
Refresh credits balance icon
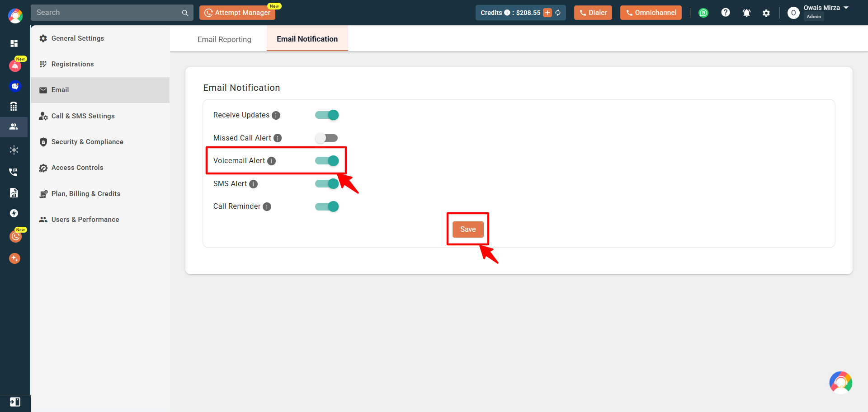(558, 13)
